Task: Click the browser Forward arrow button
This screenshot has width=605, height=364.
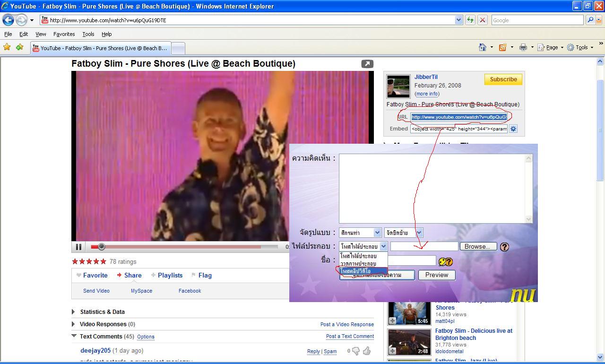Action: (21, 20)
